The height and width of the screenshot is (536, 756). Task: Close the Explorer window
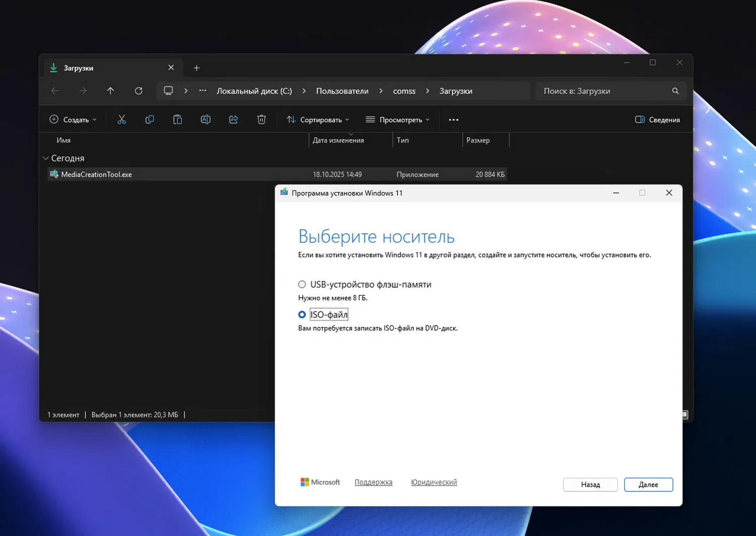pos(679,62)
